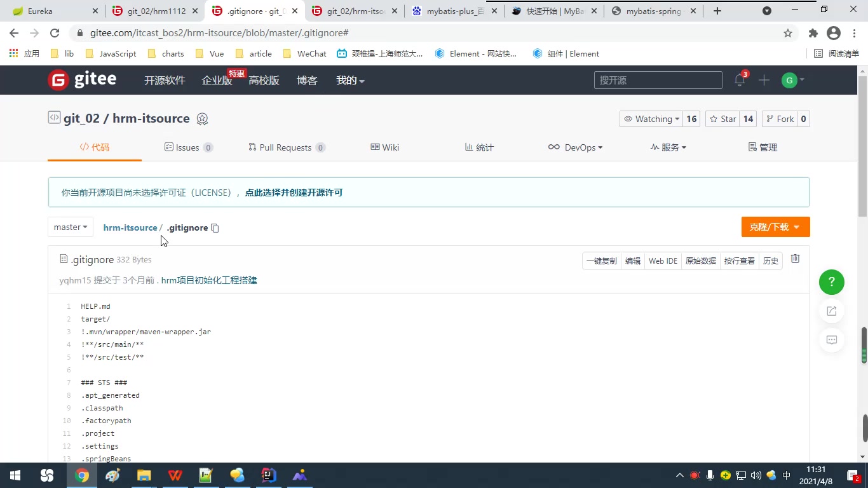Image resolution: width=868 pixels, height=488 pixels.
Task: Click 按行查看 button
Action: 740,261
